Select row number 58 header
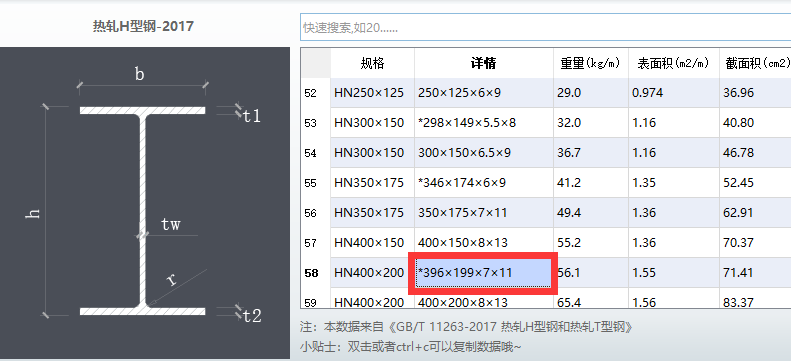Screen dimensions: 791x361 [316, 273]
